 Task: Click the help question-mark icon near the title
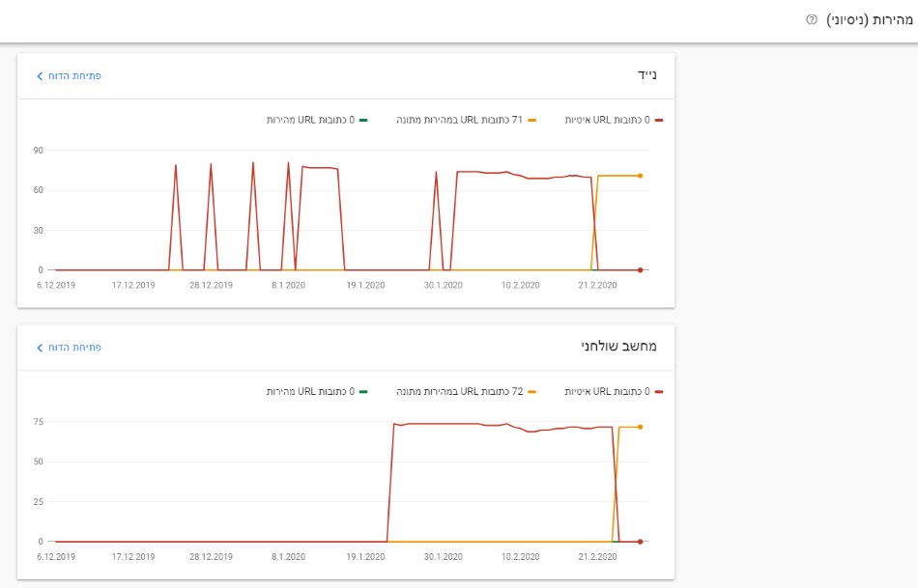point(812,19)
